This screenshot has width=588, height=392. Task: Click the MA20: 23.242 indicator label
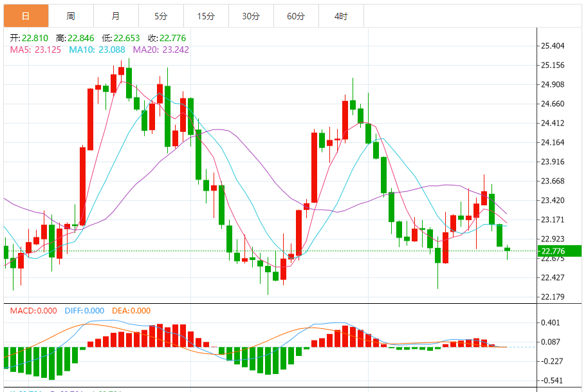161,50
